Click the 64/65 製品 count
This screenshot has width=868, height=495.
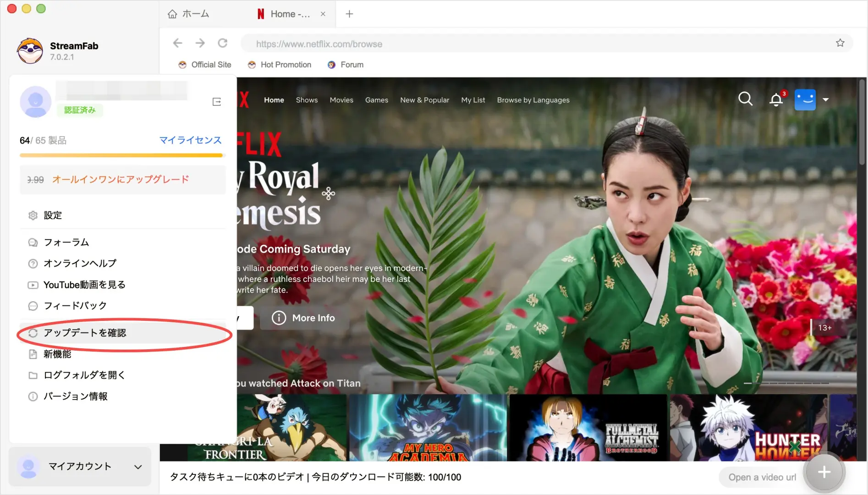(43, 140)
